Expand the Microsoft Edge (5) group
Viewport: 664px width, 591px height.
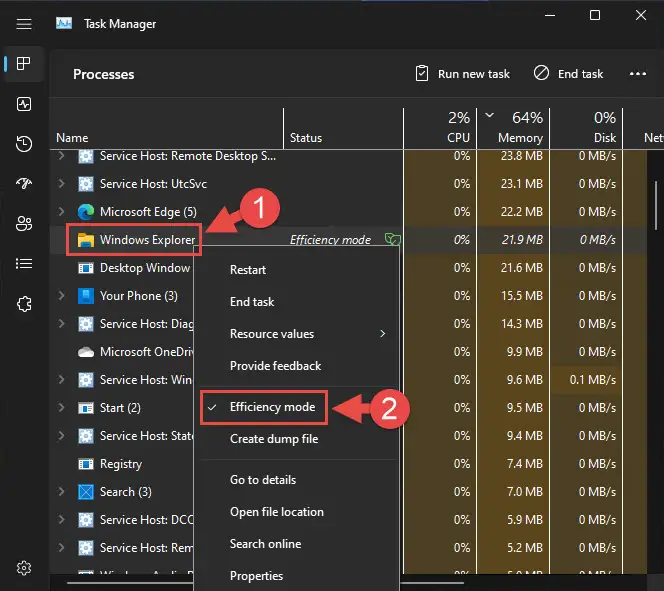coord(61,212)
